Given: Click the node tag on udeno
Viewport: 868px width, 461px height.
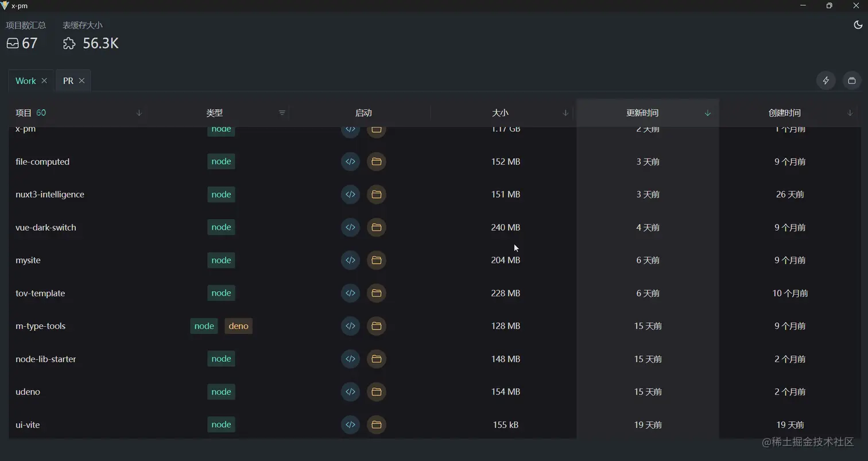Looking at the screenshot, I should [221, 392].
